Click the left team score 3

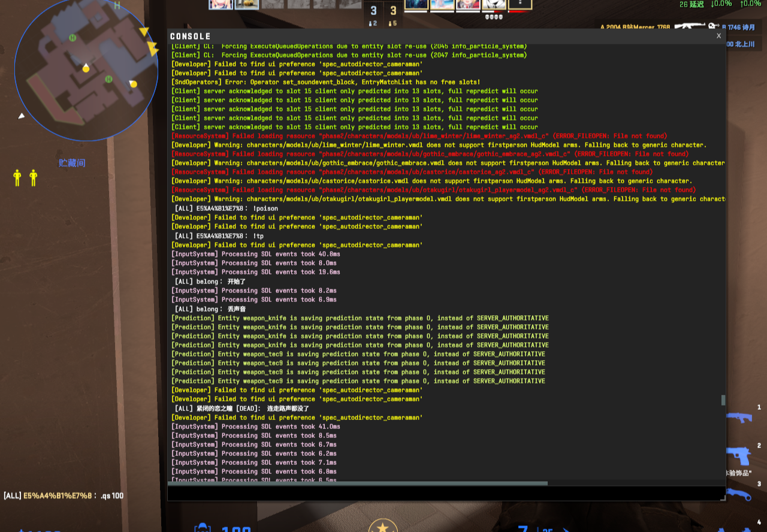point(373,10)
